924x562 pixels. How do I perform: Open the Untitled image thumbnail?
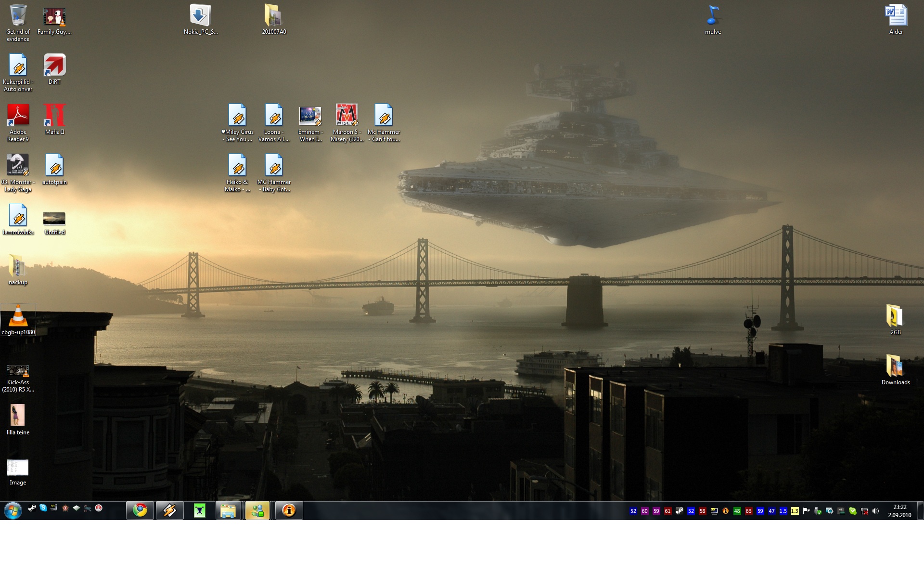point(54,223)
